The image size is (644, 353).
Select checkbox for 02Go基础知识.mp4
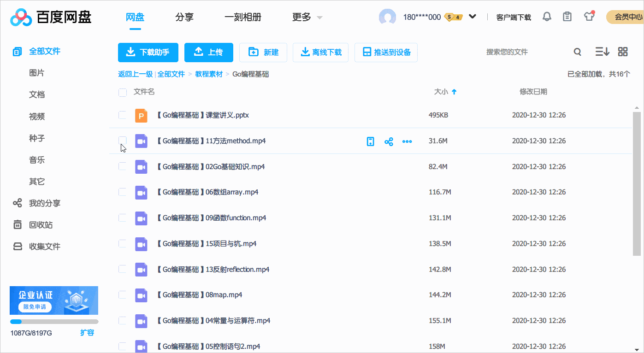(123, 166)
